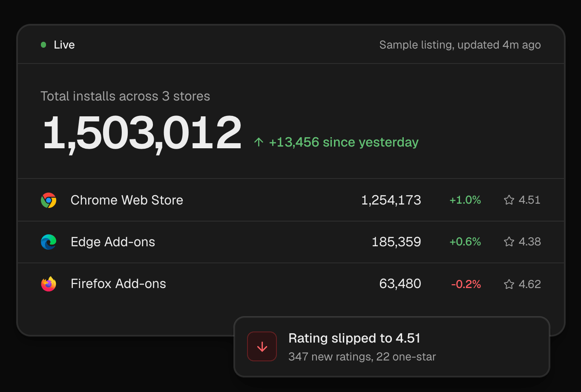The width and height of the screenshot is (581, 392).
Task: Click the 4.38 rating value
Action: coord(529,242)
